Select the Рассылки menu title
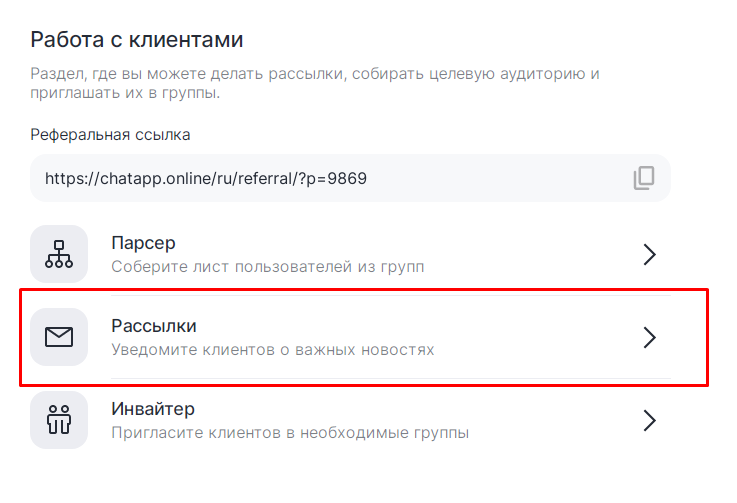Screen dimensions: 737x503 [x=154, y=326]
